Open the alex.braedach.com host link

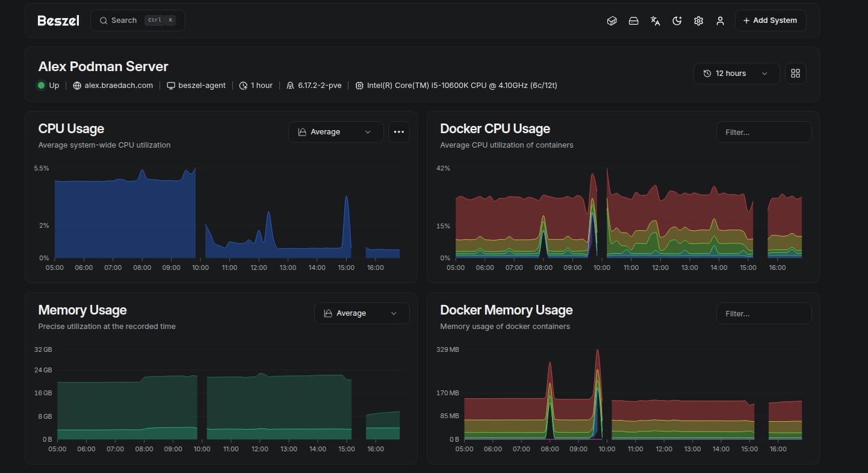pos(119,85)
